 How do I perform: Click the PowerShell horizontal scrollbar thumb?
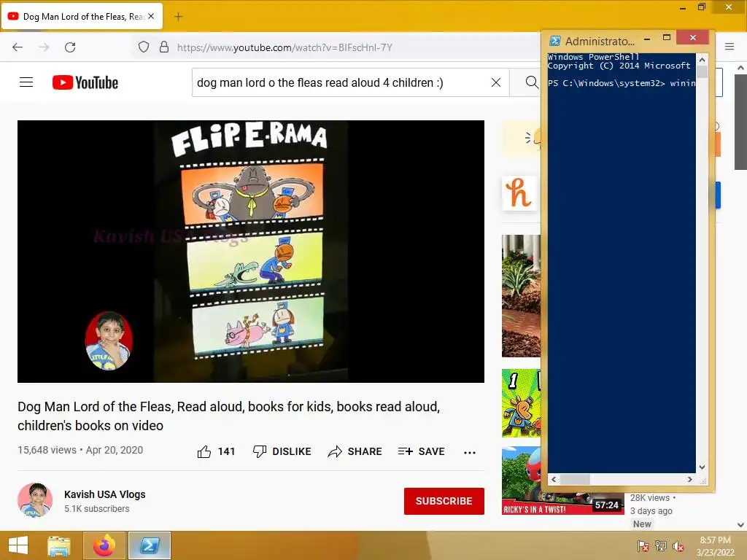click(x=575, y=480)
